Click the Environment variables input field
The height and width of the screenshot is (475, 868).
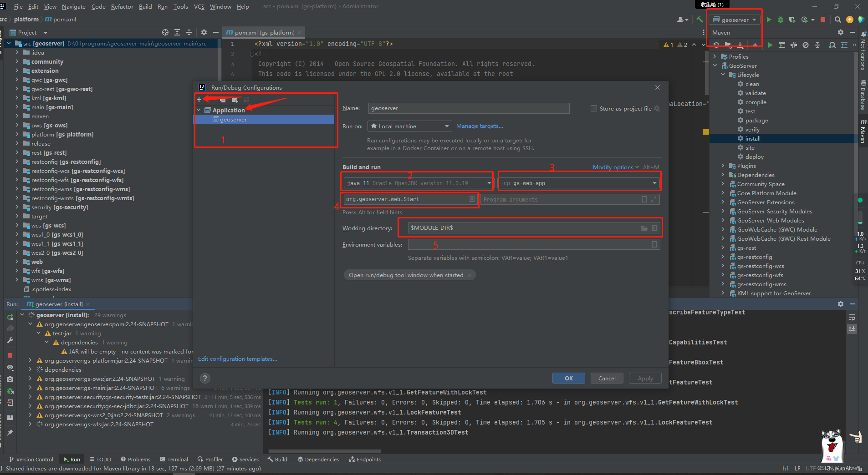point(534,244)
